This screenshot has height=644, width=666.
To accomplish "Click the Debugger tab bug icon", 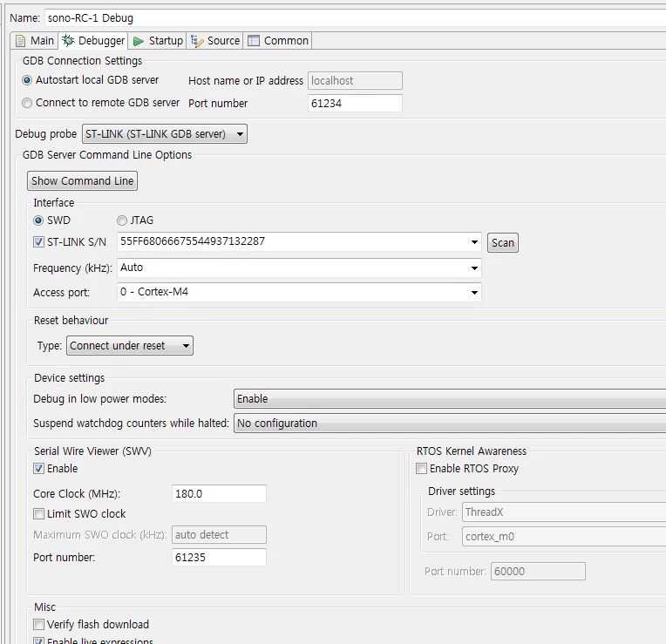I will 68,40.
